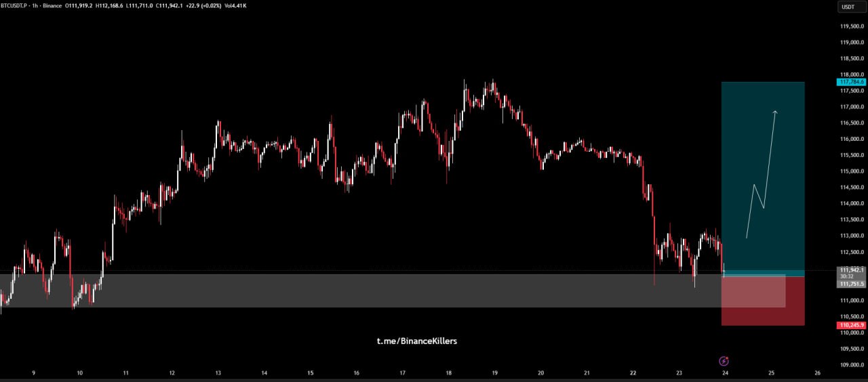The height and width of the screenshot is (382, 868).
Task: Open the t.me/BinanceKillers watermark link
Action: point(416,341)
